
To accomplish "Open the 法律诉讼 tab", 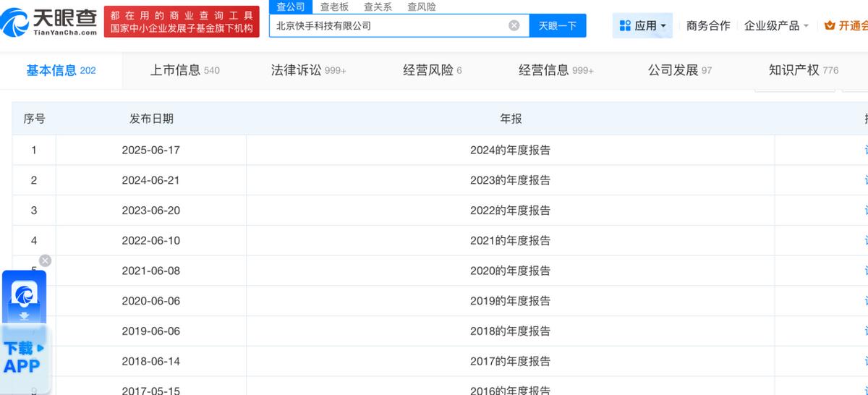I will [x=309, y=70].
